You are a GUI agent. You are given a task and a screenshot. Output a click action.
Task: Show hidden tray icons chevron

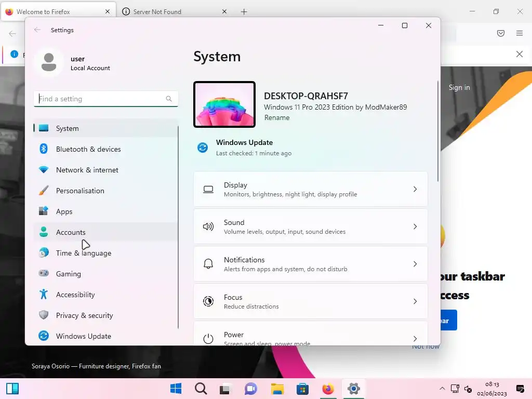coord(442,389)
